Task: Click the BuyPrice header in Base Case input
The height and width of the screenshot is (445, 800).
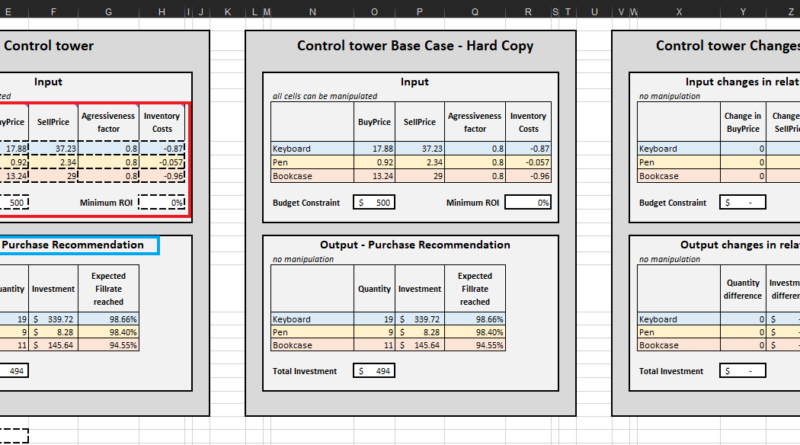Action: point(374,122)
